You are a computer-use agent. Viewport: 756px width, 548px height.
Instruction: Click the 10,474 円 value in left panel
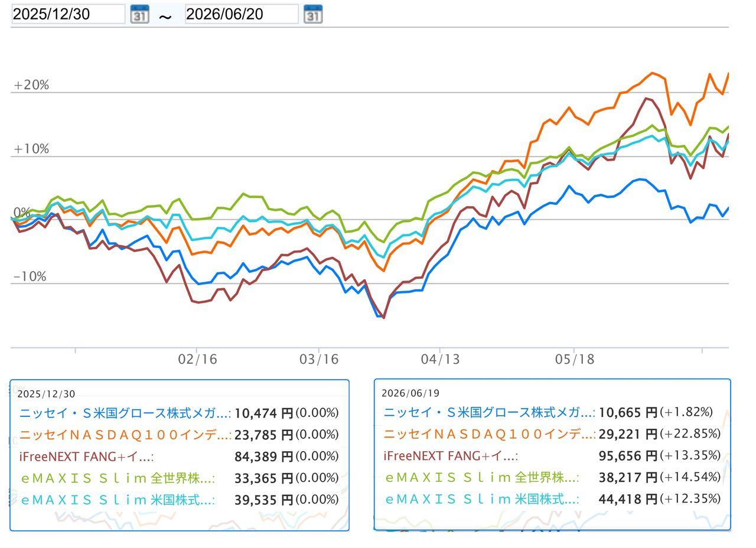coord(263,413)
